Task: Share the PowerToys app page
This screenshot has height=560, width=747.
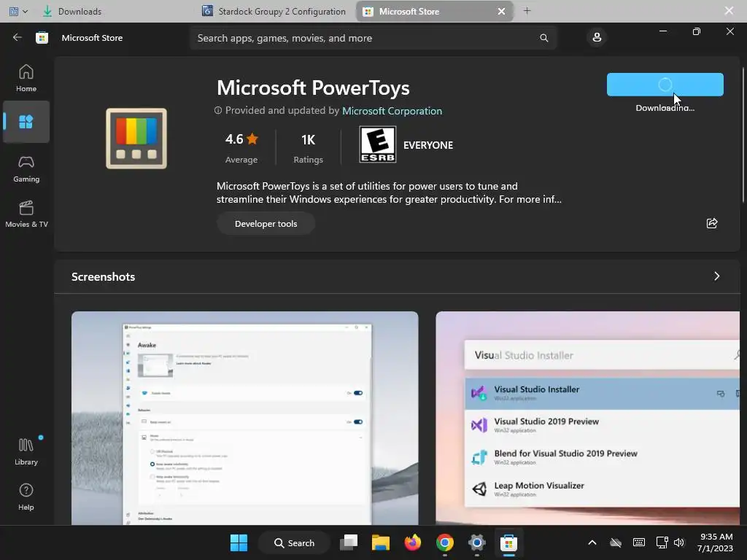Action: coord(712,223)
